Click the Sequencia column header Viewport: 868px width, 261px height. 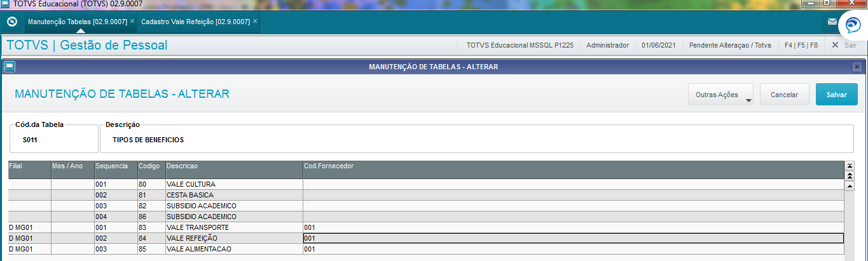(116, 170)
